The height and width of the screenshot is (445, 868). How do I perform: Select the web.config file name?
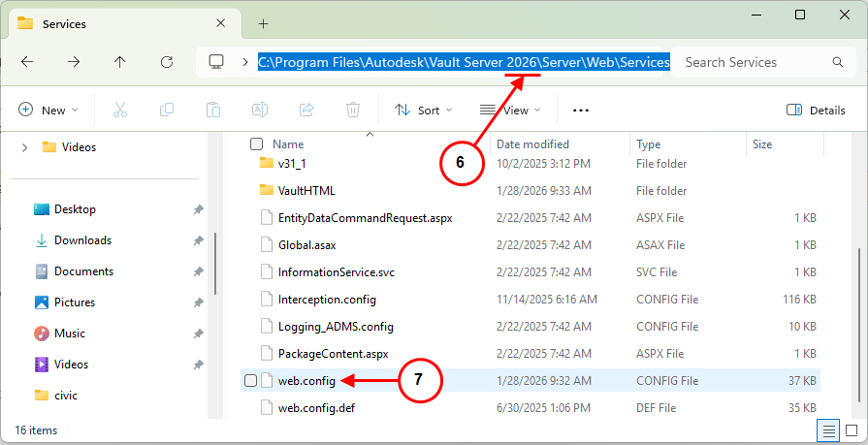(x=306, y=380)
